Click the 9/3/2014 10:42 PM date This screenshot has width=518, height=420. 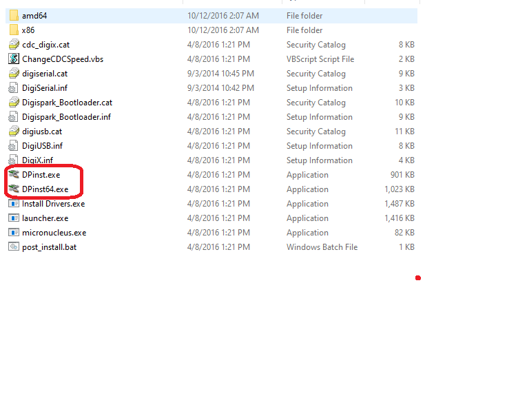220,88
